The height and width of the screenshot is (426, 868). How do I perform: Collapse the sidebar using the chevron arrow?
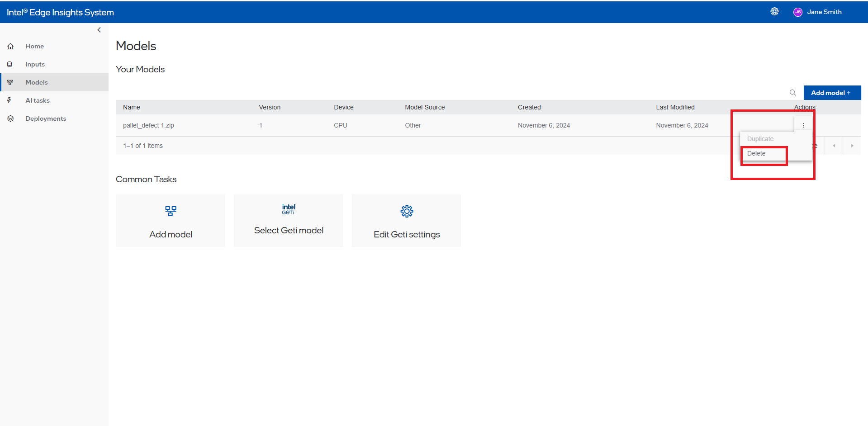[x=99, y=30]
